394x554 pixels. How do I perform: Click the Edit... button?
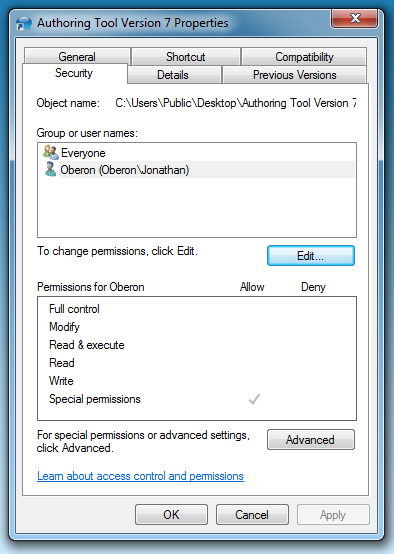pyautogui.click(x=311, y=255)
